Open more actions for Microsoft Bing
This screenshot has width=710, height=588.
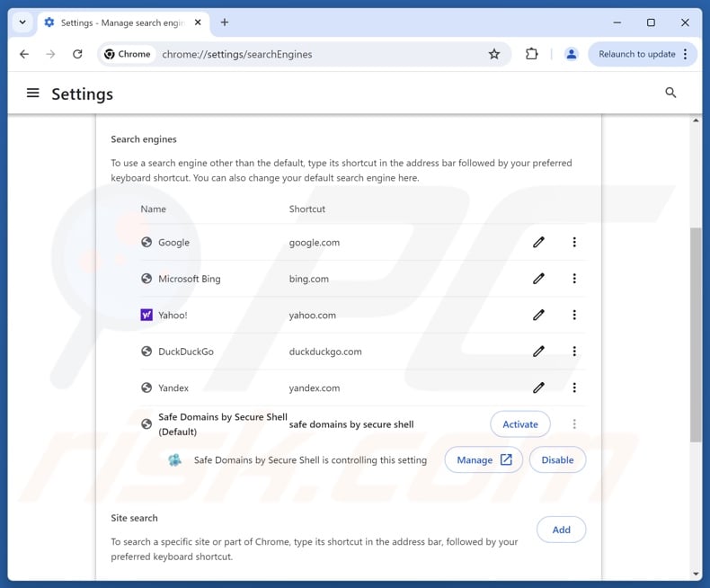(x=574, y=279)
